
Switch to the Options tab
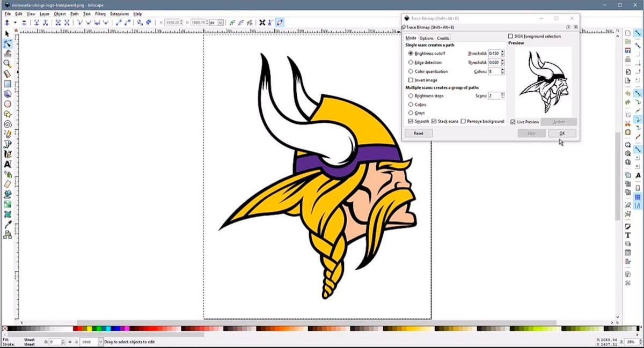pyautogui.click(x=427, y=38)
